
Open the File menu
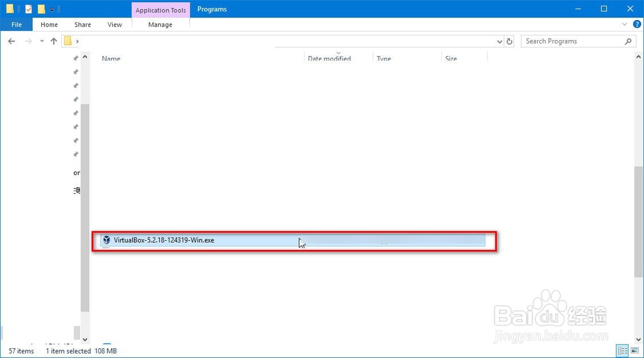17,24
